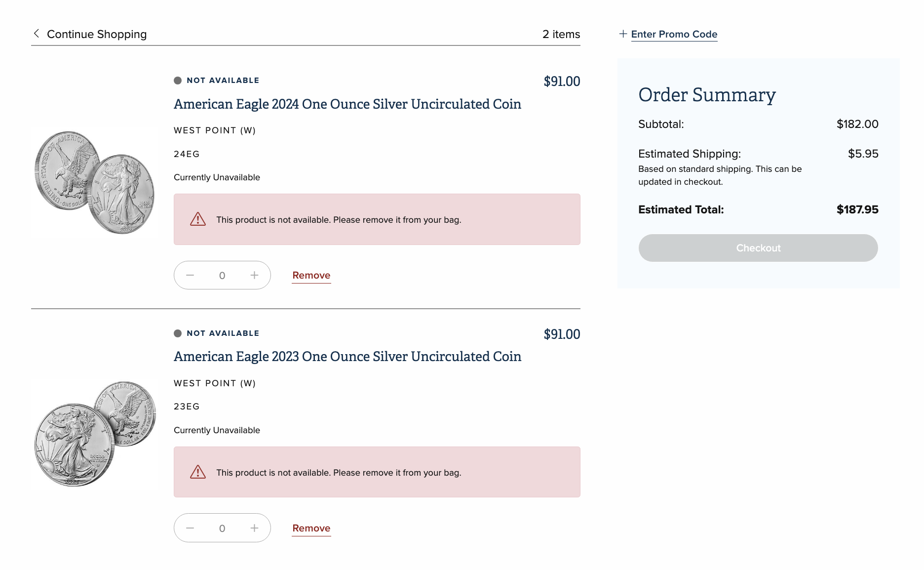Click the $91.00 price of the 2023 coin
Screen dimensions: 924x570
[562, 334]
